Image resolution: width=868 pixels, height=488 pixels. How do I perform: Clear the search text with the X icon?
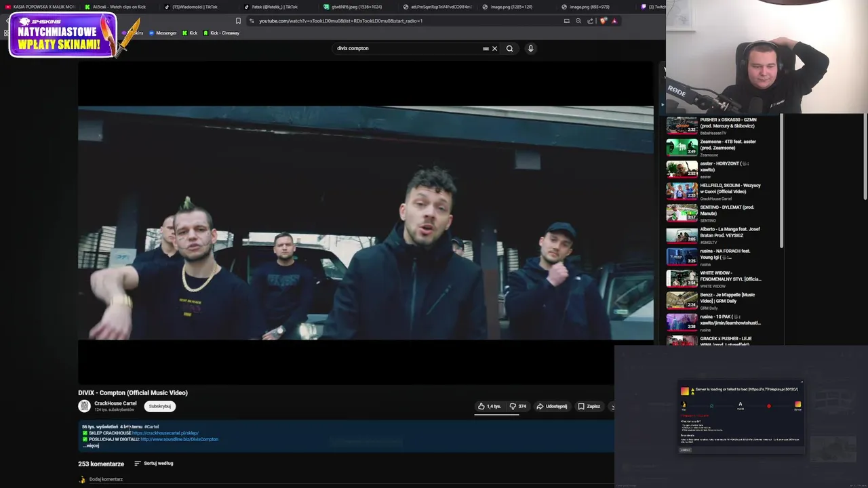pyautogui.click(x=494, y=48)
